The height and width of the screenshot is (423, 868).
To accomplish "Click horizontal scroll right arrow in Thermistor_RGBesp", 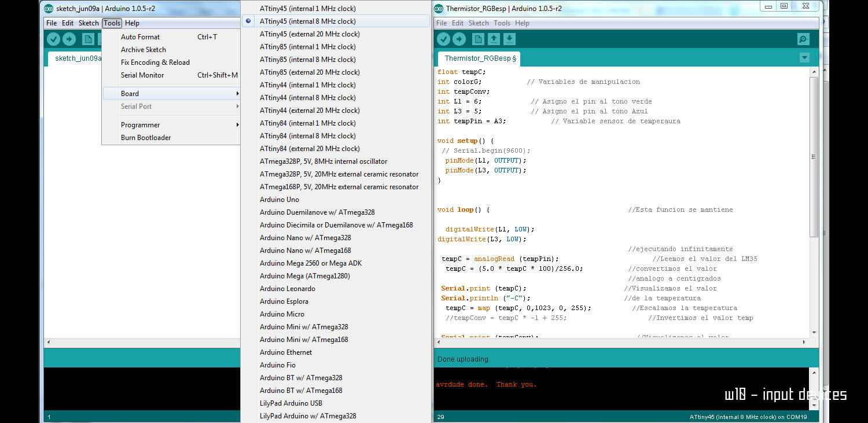I will tap(805, 343).
